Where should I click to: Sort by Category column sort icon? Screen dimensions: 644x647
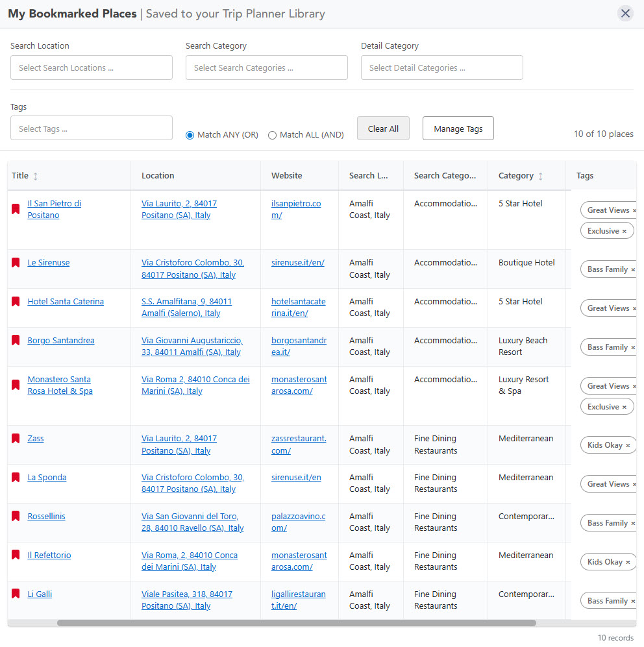coord(541,176)
